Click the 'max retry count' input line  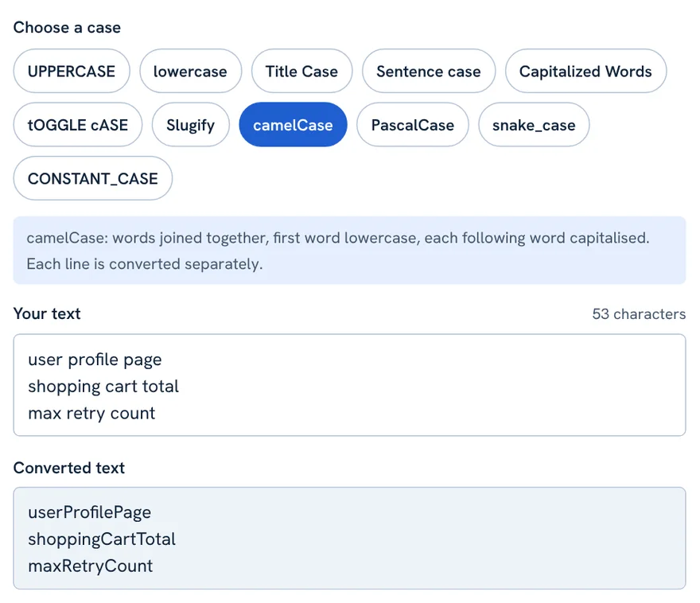[91, 414]
